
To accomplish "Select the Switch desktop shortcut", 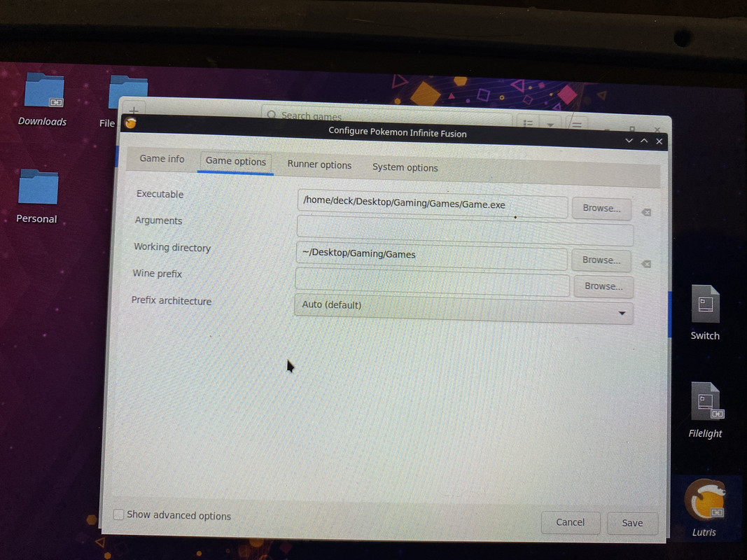I will 705,312.
